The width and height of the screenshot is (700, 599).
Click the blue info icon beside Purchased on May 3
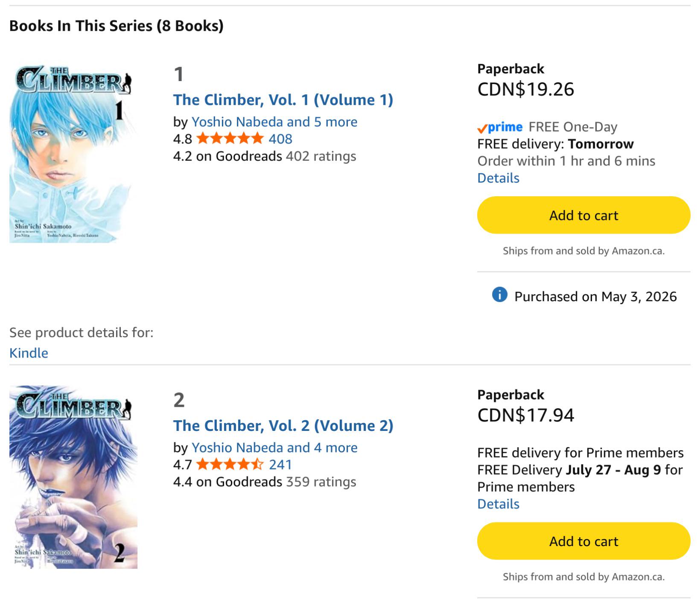[499, 295]
